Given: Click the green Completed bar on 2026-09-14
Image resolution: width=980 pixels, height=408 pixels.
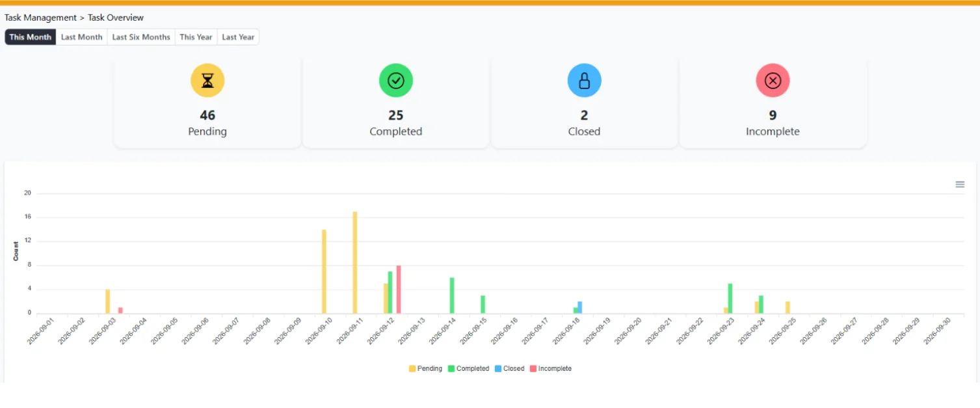Looking at the screenshot, I should coord(452,295).
